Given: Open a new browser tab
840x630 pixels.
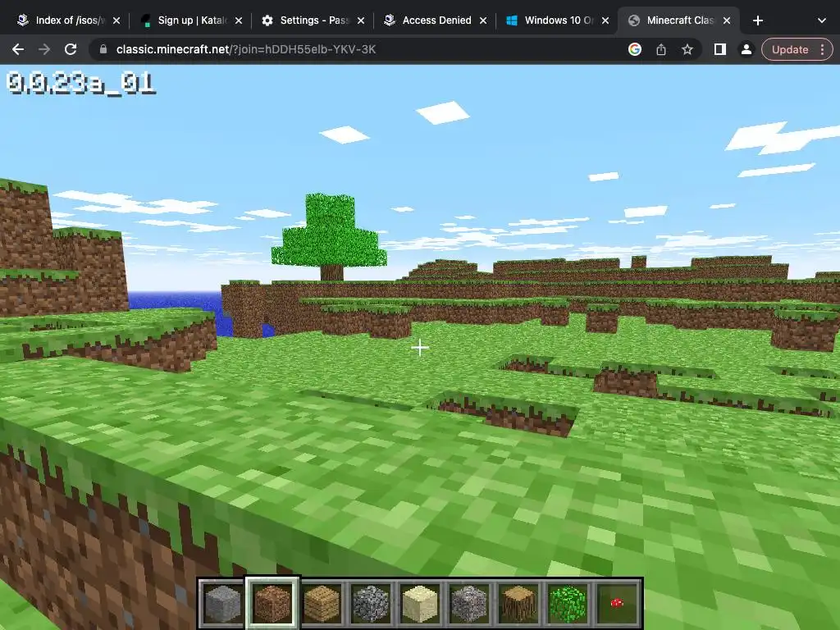Looking at the screenshot, I should point(757,21).
